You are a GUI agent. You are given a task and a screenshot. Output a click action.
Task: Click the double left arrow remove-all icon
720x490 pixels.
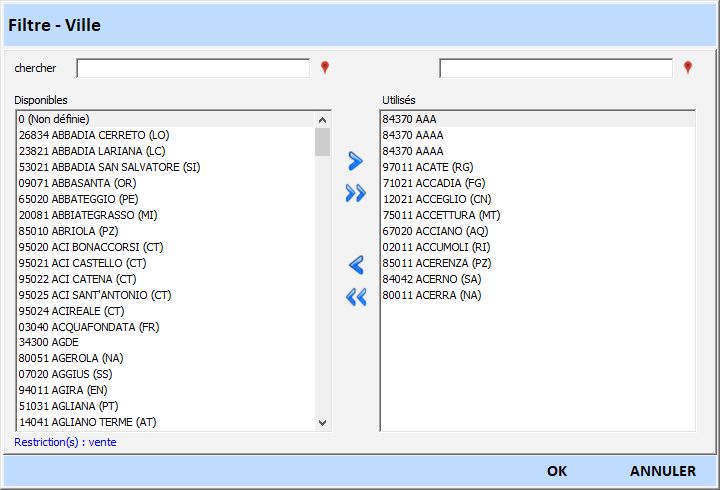pyautogui.click(x=355, y=297)
